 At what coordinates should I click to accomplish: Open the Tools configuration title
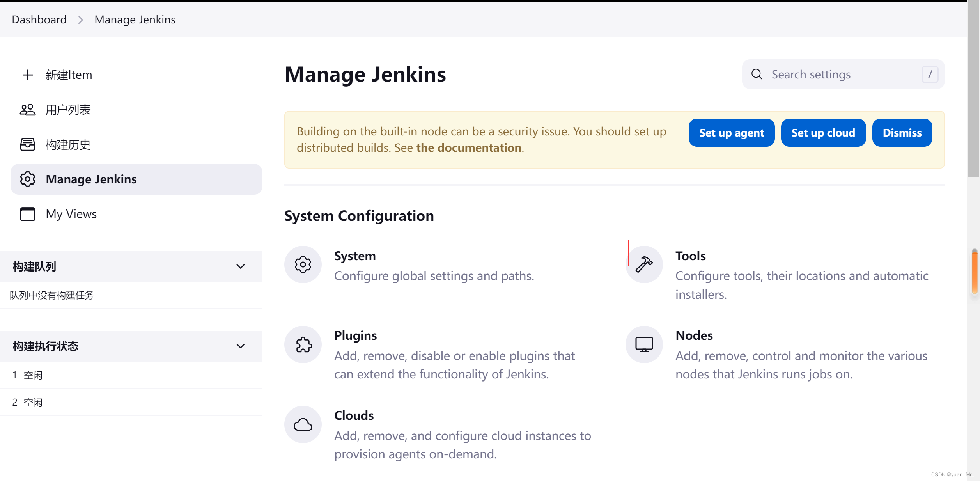pyautogui.click(x=691, y=256)
